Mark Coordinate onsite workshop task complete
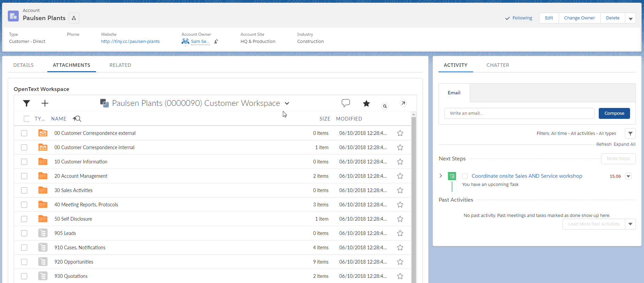 (x=465, y=176)
